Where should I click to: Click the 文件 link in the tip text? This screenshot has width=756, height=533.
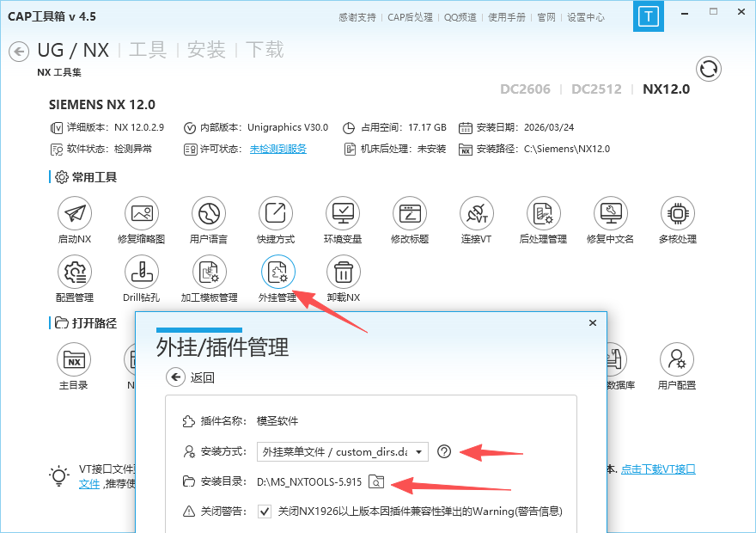[89, 484]
